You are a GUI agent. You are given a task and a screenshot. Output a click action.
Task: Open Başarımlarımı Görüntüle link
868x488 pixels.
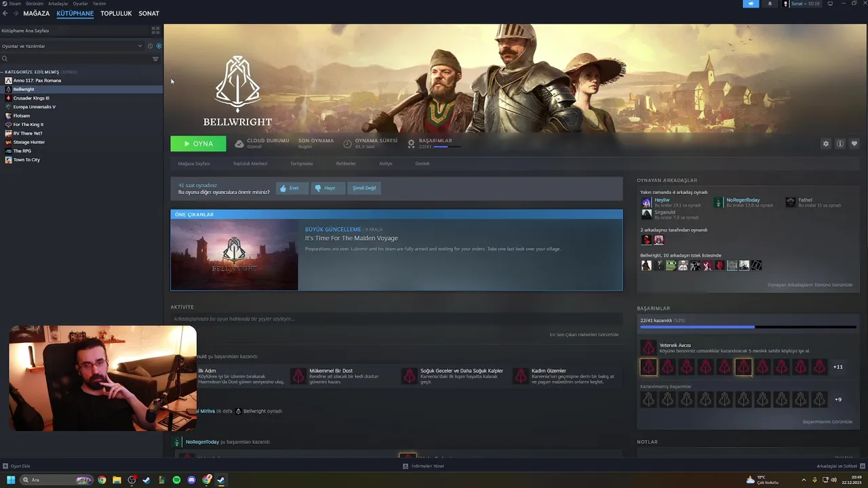coord(827,422)
